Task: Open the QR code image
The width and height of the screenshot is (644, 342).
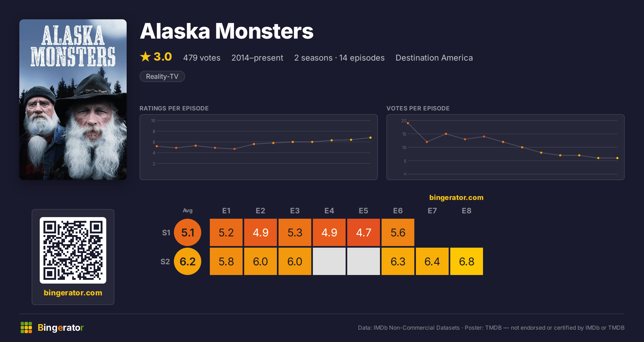Action: point(73,250)
